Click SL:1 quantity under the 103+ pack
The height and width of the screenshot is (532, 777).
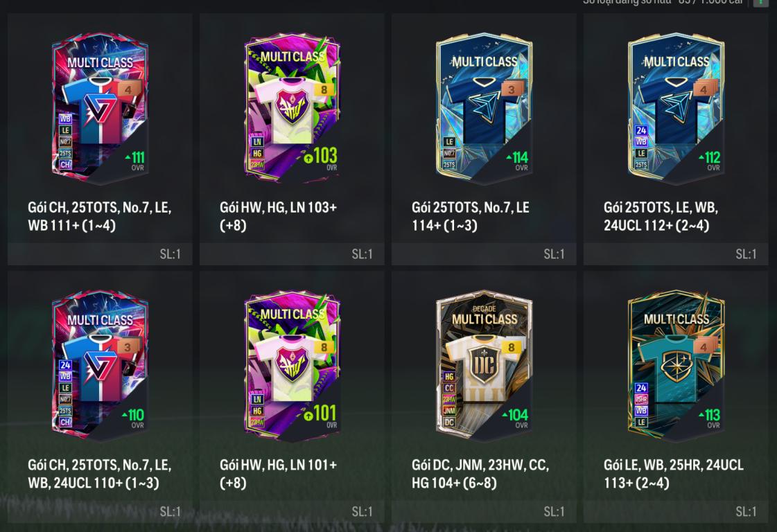[x=362, y=254]
